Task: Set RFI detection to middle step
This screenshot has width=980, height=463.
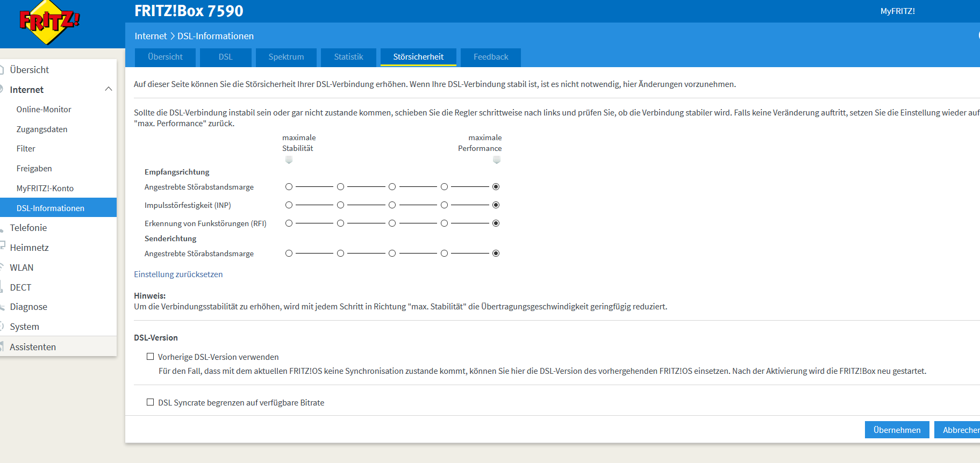Action: click(x=392, y=223)
